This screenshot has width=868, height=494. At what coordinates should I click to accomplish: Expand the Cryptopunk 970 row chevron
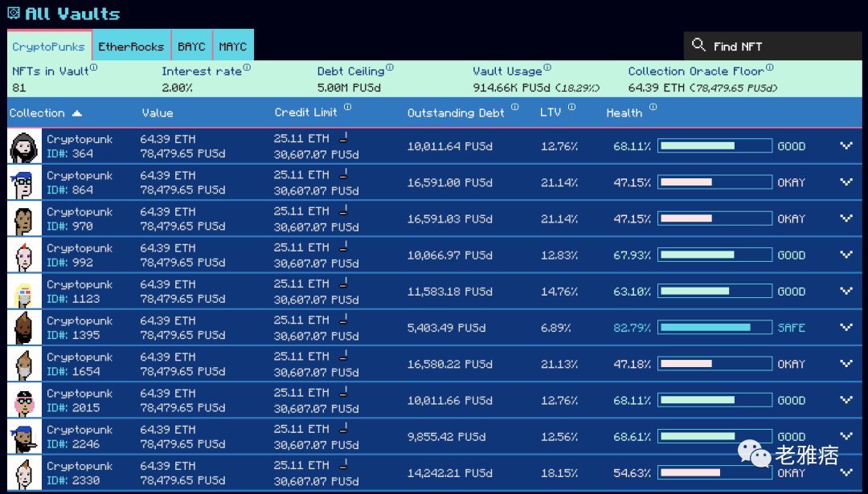(845, 218)
